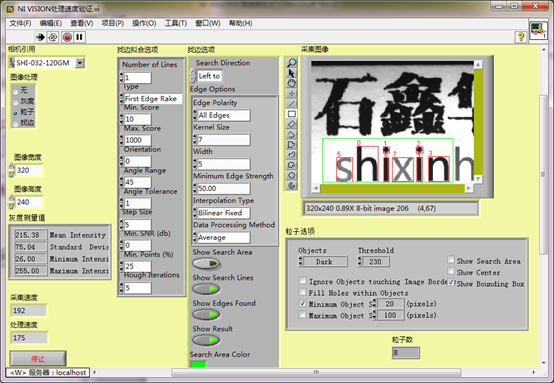Click the Minimum Edge Strength 50.00 field
554x383 pixels.
point(224,188)
